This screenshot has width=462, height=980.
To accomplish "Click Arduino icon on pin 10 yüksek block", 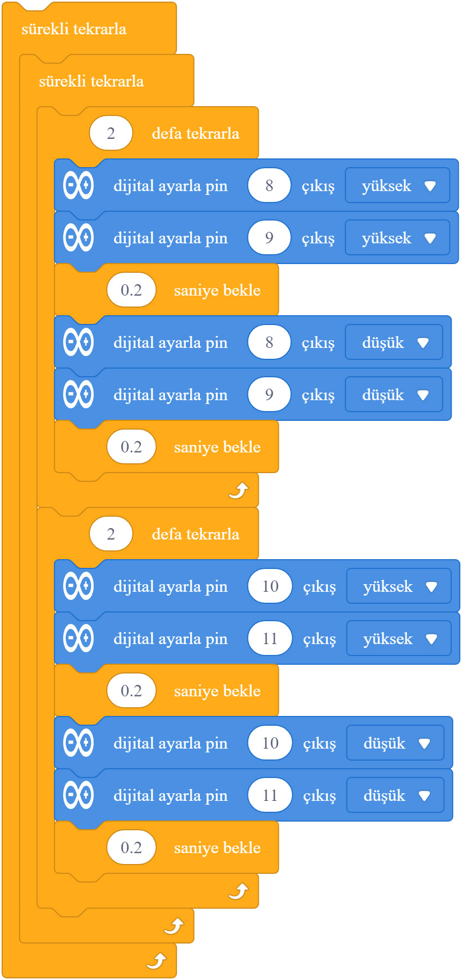I will pyautogui.click(x=78, y=586).
